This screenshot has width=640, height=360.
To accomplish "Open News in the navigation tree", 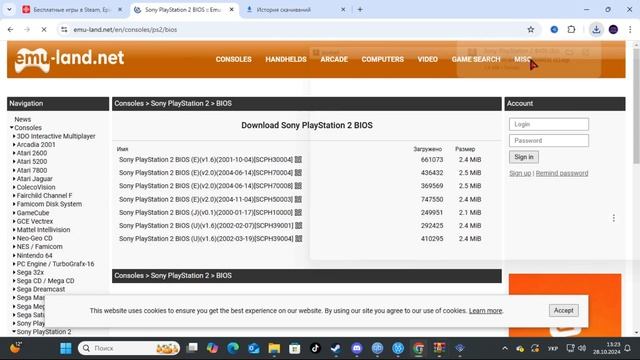I will [22, 119].
